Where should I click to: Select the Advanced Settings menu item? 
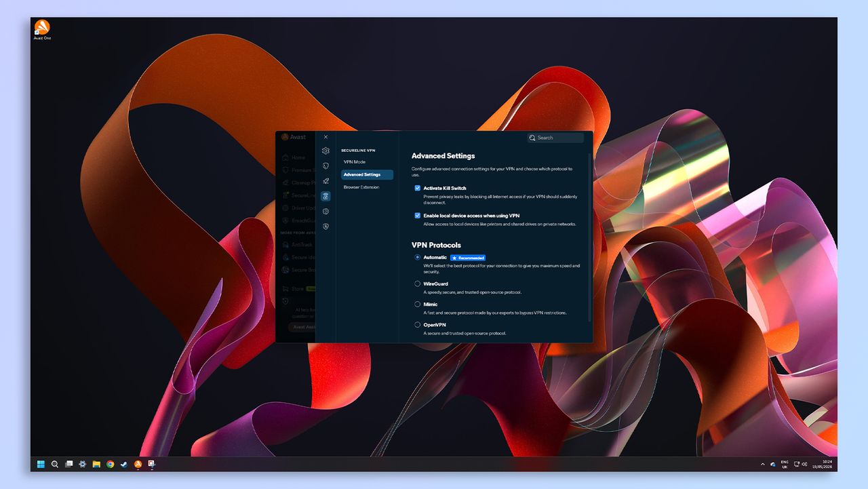pos(367,174)
